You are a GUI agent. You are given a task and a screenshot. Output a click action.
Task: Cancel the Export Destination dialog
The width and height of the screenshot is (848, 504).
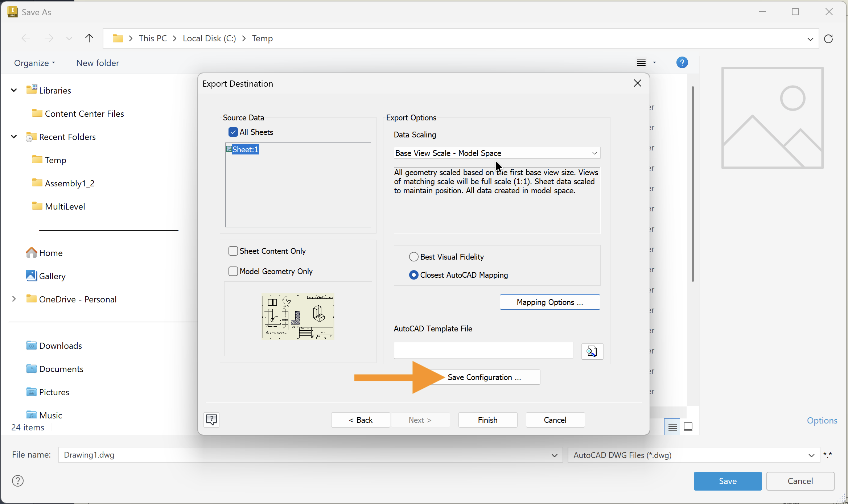[555, 420]
